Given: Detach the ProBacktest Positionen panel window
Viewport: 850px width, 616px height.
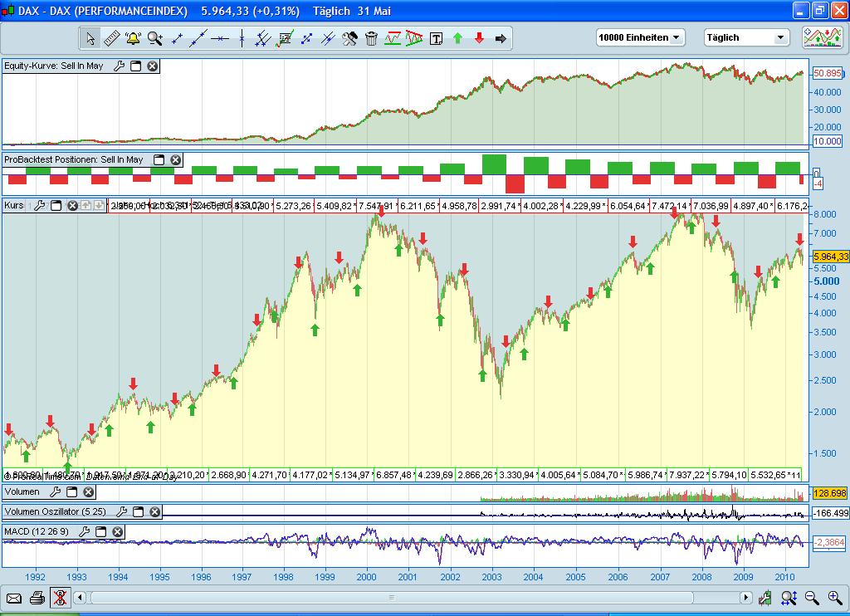Looking at the screenshot, I should (159, 160).
